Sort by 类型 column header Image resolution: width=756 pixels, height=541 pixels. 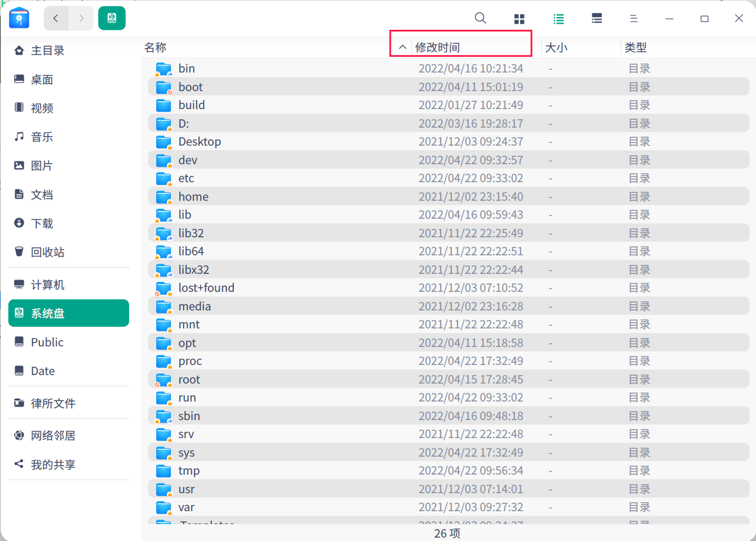coord(636,47)
